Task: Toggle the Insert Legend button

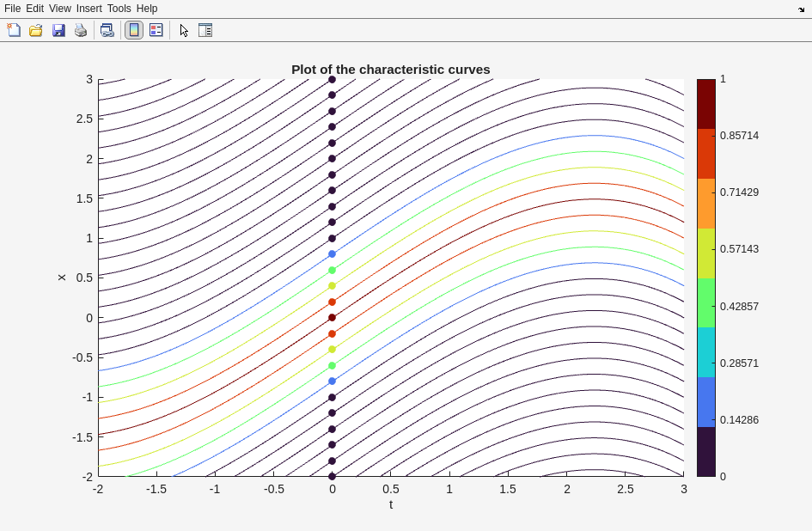Action: coord(156,30)
